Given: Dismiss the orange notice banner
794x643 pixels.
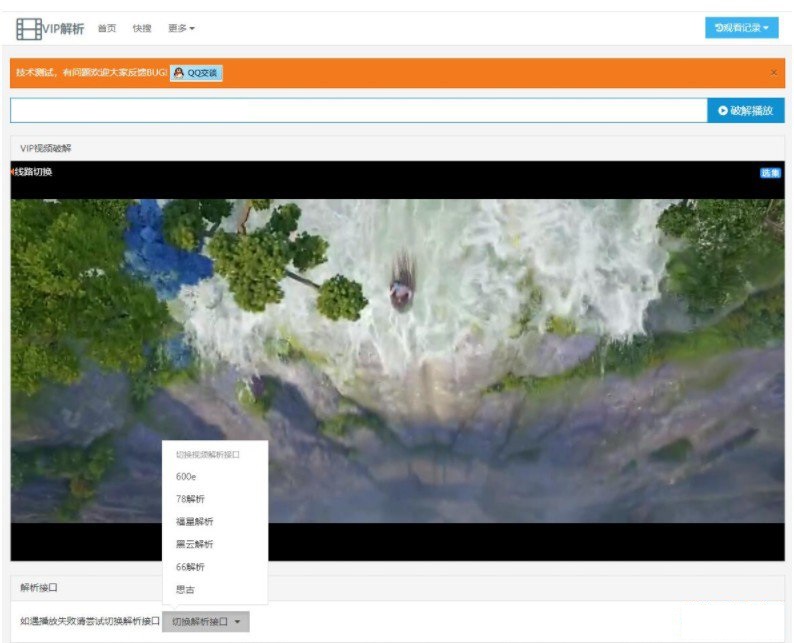Looking at the screenshot, I should point(773,73).
